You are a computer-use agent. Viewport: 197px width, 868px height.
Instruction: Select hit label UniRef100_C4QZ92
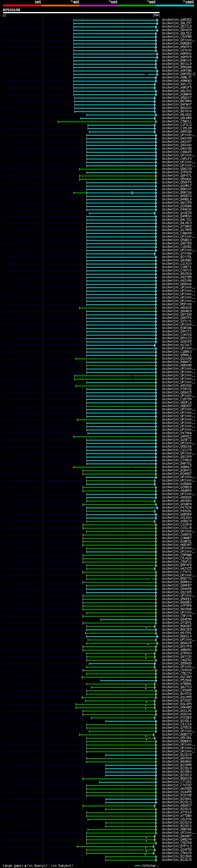pyautogui.click(x=177, y=660)
